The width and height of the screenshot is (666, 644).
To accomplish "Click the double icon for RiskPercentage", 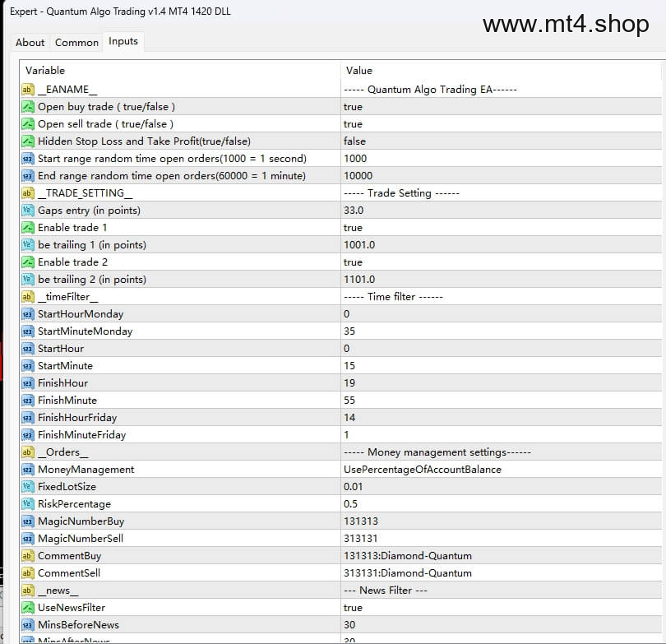I will click(x=28, y=504).
